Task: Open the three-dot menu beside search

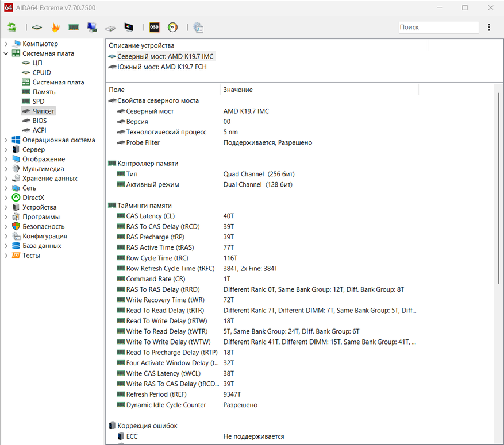Action: pos(489,27)
